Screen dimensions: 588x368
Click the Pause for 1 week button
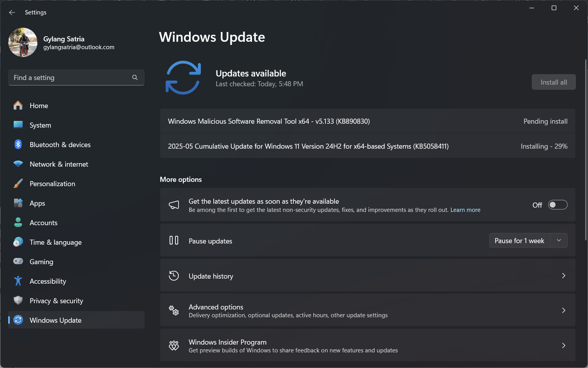tap(519, 240)
